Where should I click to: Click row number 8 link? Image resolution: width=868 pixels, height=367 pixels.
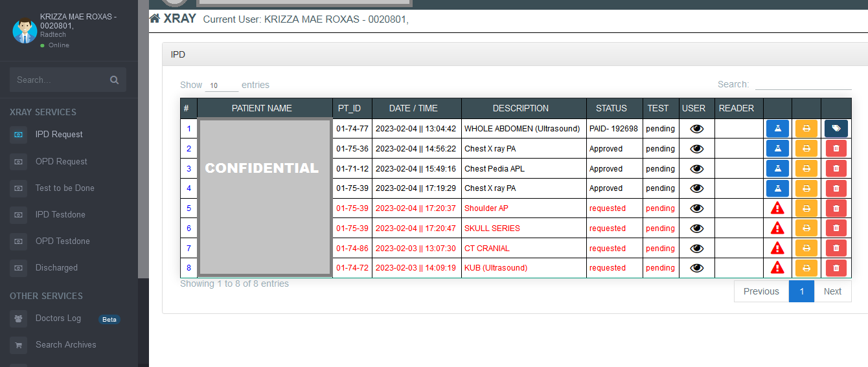pyautogui.click(x=188, y=268)
